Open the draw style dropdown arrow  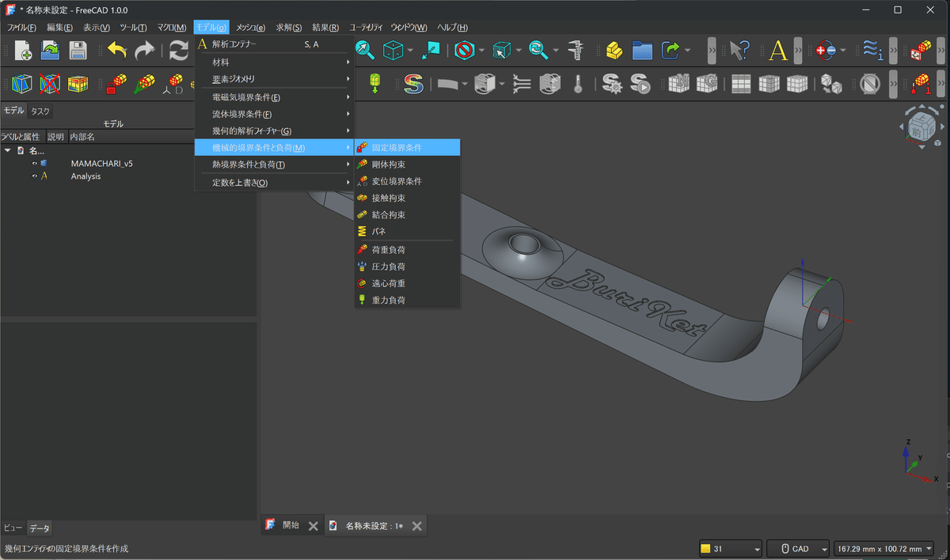[x=481, y=51]
